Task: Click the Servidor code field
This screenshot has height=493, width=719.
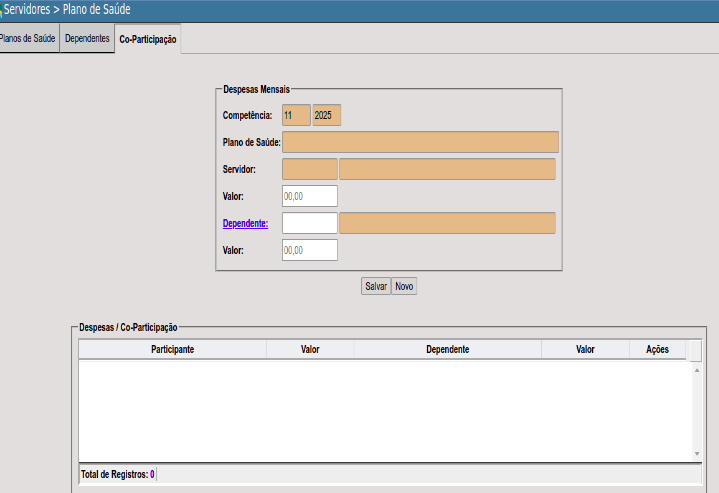Action: pyautogui.click(x=310, y=169)
